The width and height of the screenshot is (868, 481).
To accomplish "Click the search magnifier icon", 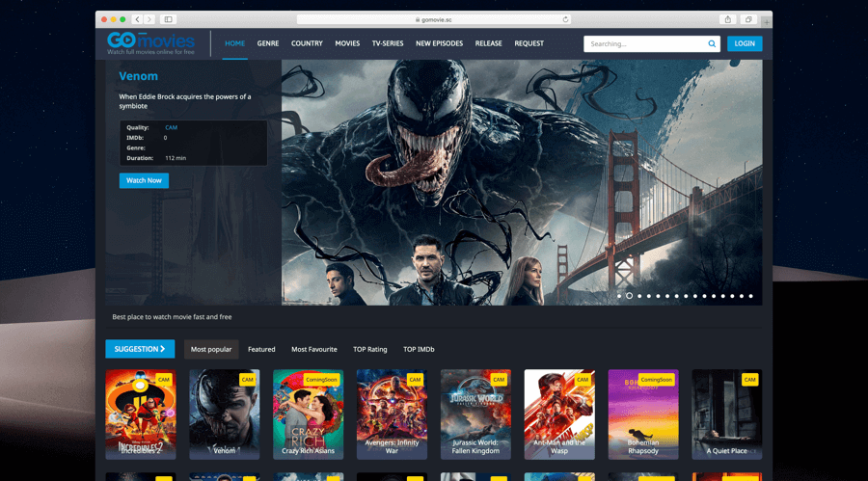I will click(x=712, y=43).
